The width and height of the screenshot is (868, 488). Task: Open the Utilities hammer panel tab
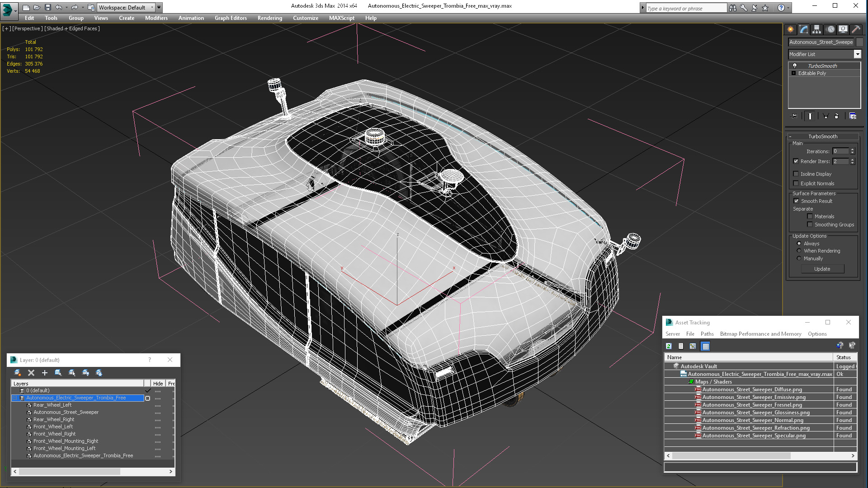click(x=856, y=29)
